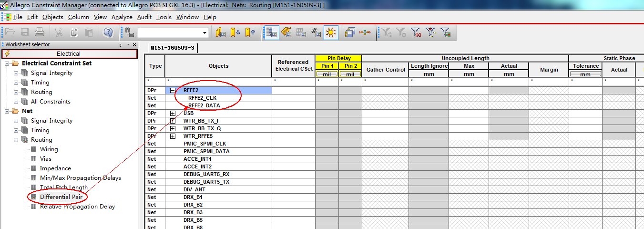Screen dimensions: 644x229
Task: Collapse the Net folder in tree
Action: [7, 111]
